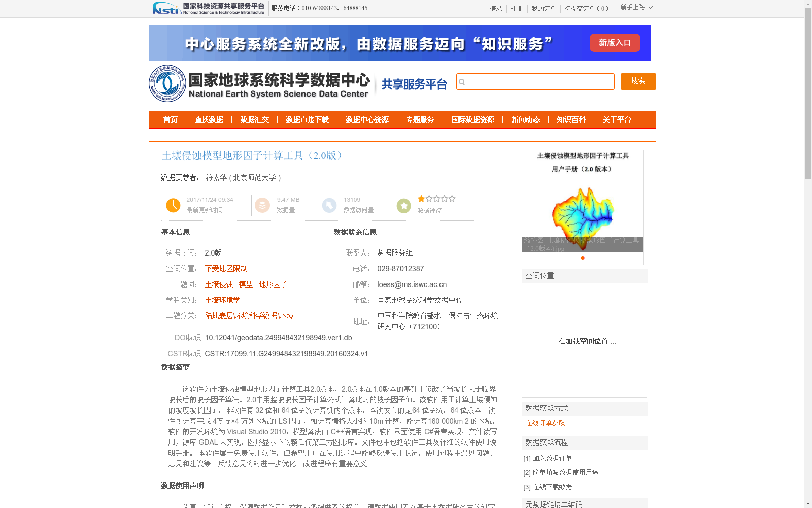Click the vertical scrollbar thumb
Image resolution: width=812 pixels, height=508 pixels.
808,94
